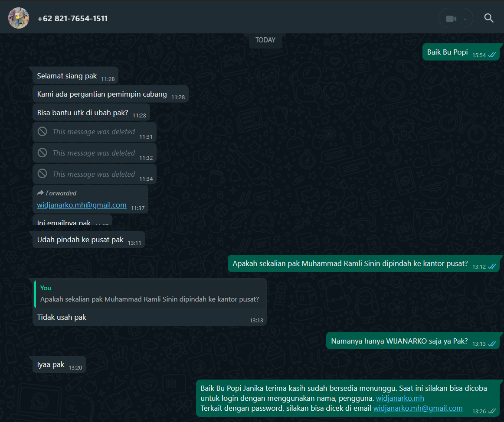
Task: Click the forwarded widjanarko.mh@gmail.com link
Action: [82, 205]
